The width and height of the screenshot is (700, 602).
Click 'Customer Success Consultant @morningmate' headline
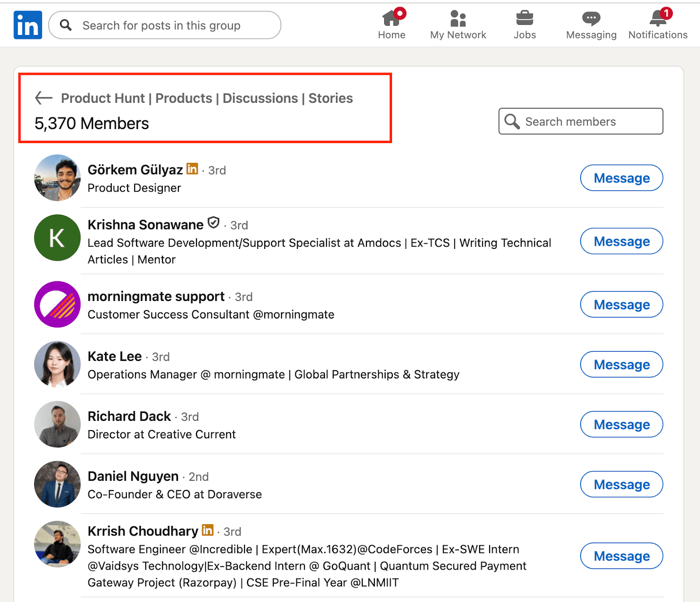[x=211, y=315]
